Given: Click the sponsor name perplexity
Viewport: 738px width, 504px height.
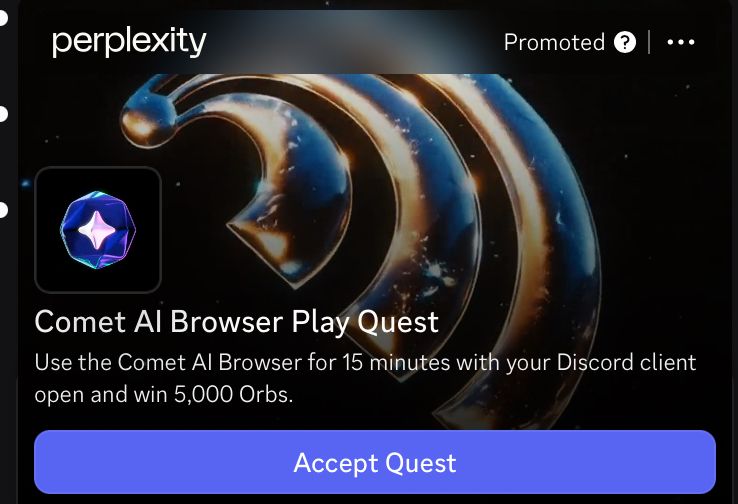Looking at the screenshot, I should pyautogui.click(x=129, y=41).
